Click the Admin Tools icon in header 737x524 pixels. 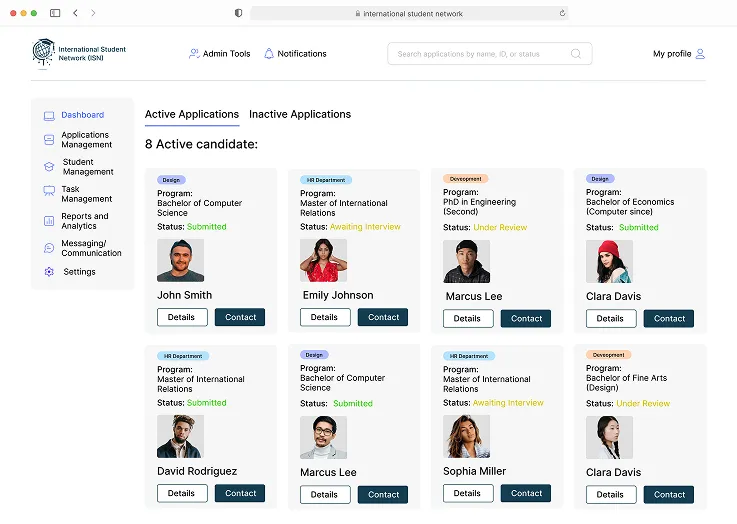coord(194,54)
